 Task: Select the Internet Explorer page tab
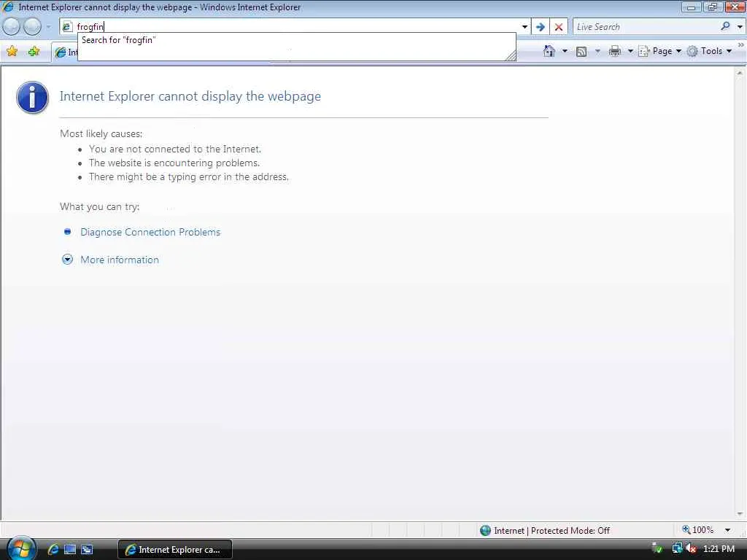[65, 52]
